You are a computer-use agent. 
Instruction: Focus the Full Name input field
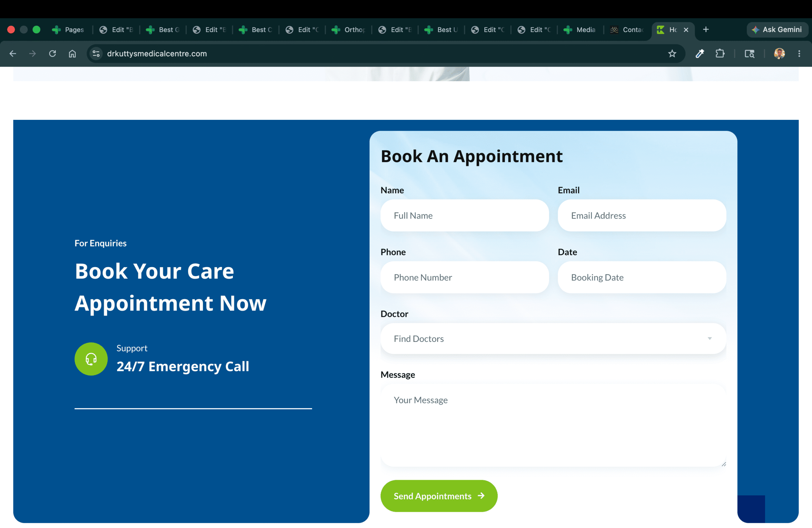pyautogui.click(x=464, y=216)
